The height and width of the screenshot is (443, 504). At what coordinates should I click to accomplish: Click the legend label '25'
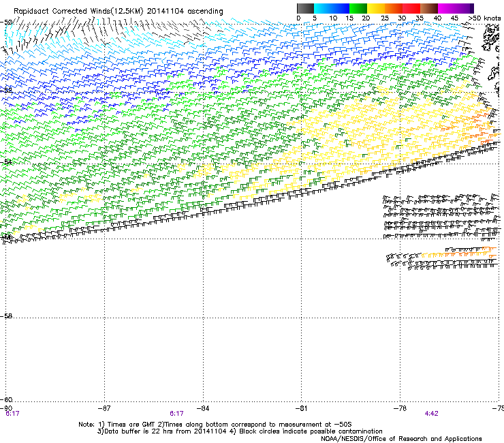(385, 18)
